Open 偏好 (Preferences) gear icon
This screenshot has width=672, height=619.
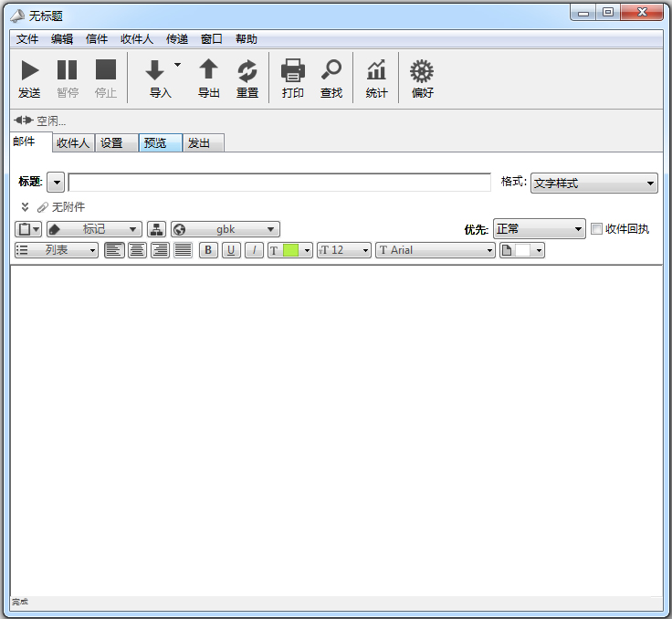click(421, 71)
